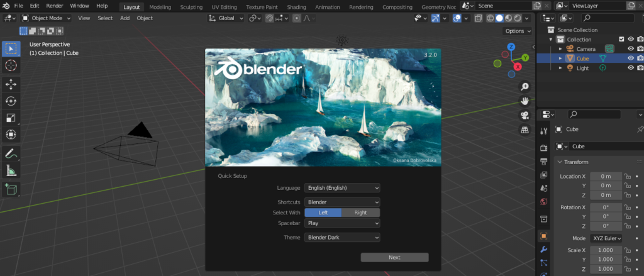
Task: Adjust the Rotation X value field
Action: [x=606, y=207]
